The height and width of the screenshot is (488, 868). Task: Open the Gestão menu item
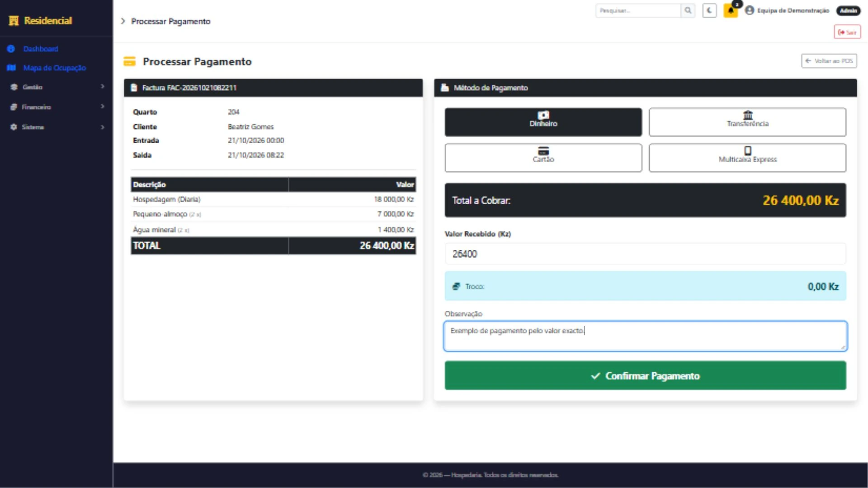click(33, 87)
